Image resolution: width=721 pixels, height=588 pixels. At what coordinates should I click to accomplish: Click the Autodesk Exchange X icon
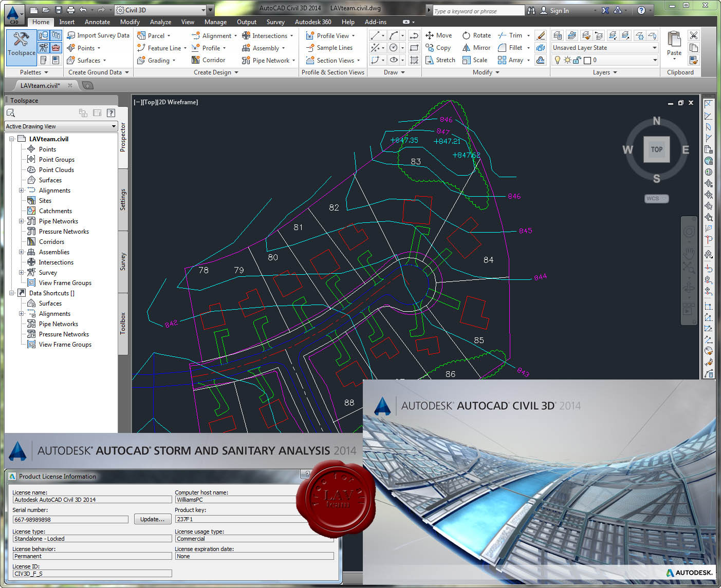click(605, 10)
